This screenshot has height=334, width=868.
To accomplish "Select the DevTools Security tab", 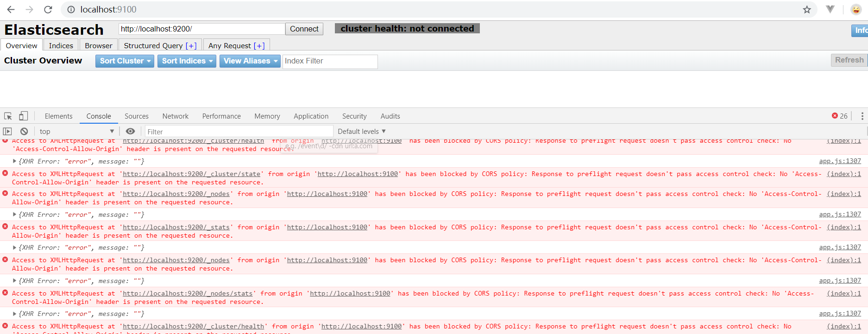I will pos(354,116).
